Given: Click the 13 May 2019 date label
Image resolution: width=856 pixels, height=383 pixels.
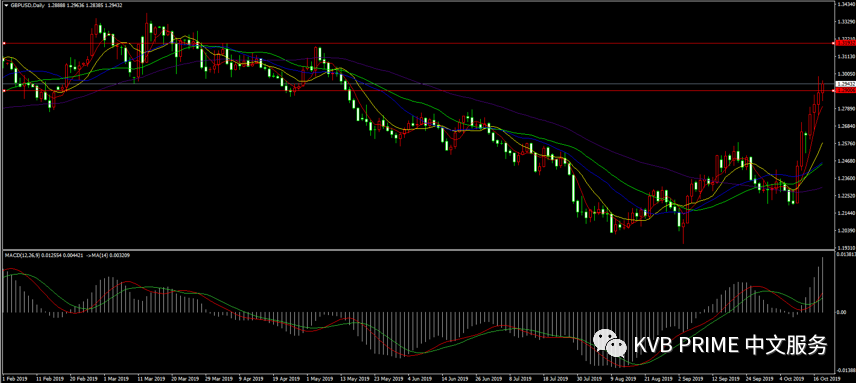Looking at the screenshot, I should [x=352, y=378].
